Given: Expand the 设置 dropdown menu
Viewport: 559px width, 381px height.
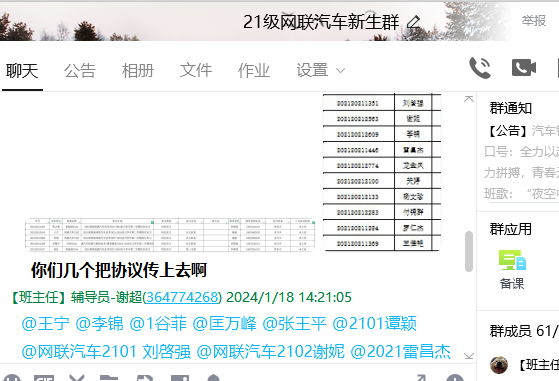Looking at the screenshot, I should tap(321, 70).
